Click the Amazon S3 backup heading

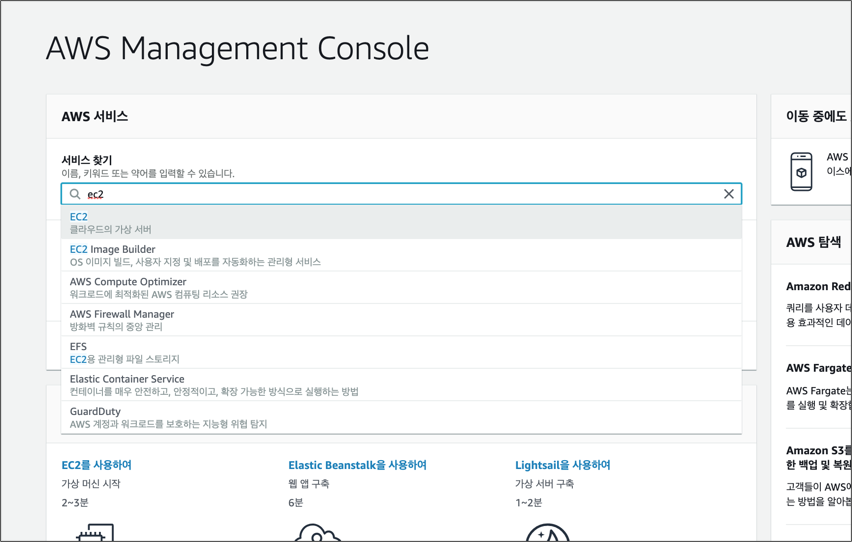coord(818,457)
